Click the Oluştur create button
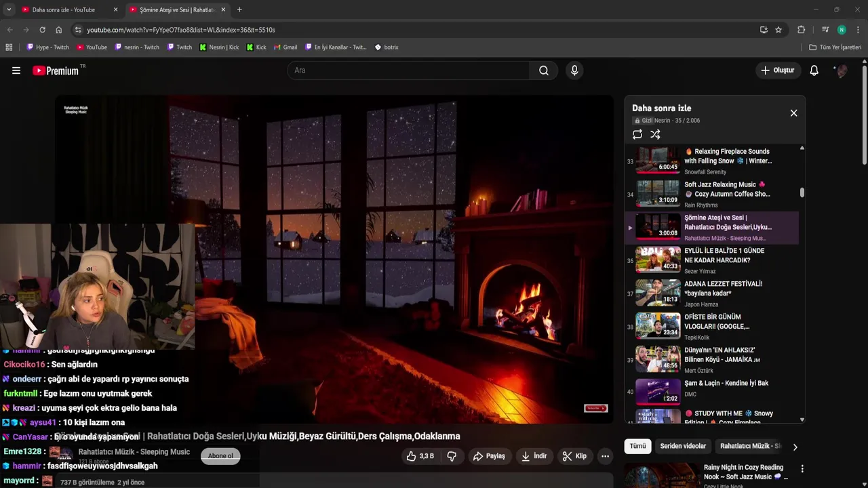 click(x=778, y=70)
